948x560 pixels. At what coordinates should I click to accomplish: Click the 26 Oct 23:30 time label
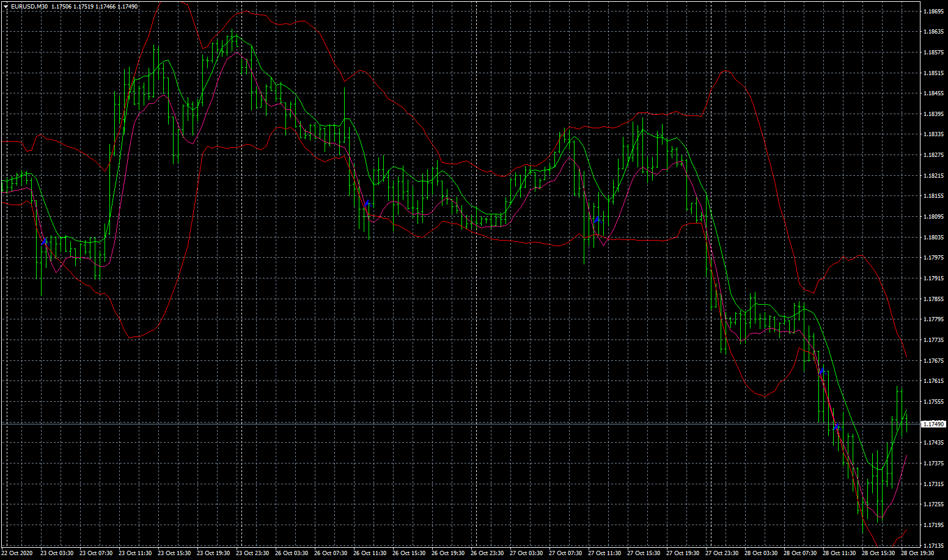tap(487, 553)
